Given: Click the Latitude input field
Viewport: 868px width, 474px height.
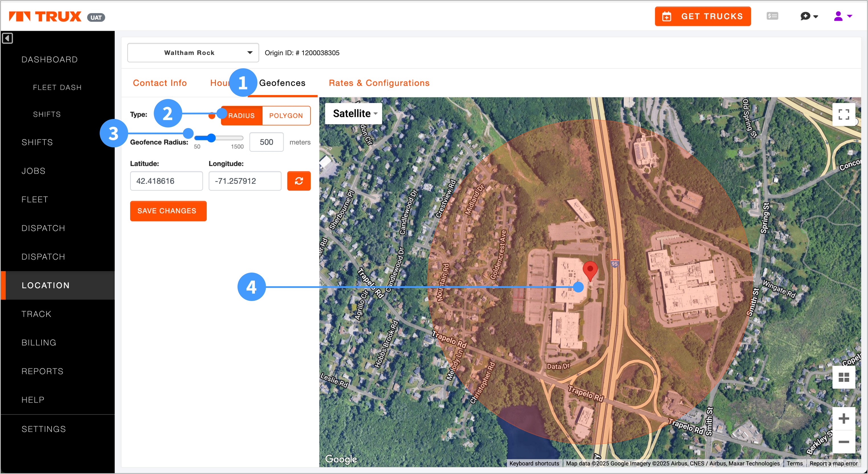Looking at the screenshot, I should (166, 181).
